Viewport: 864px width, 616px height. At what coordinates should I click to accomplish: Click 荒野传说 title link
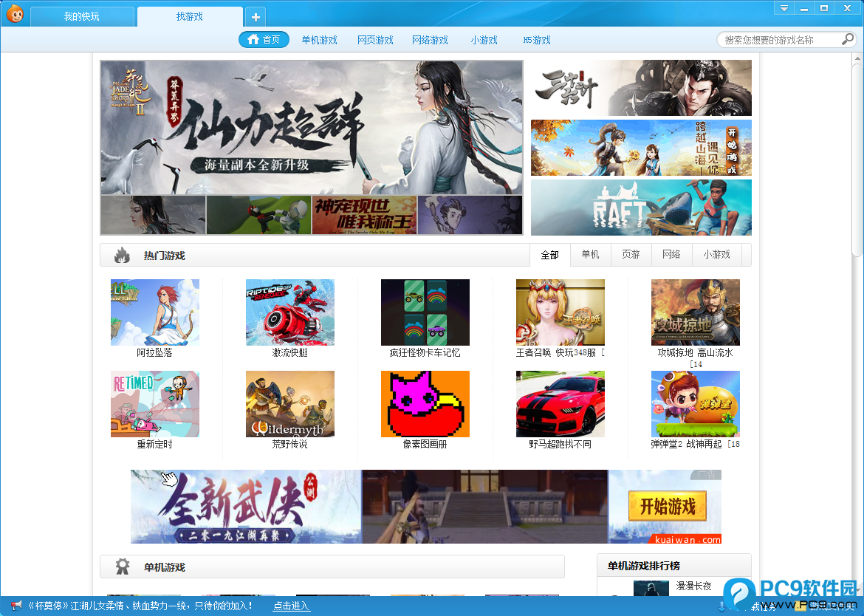point(289,444)
